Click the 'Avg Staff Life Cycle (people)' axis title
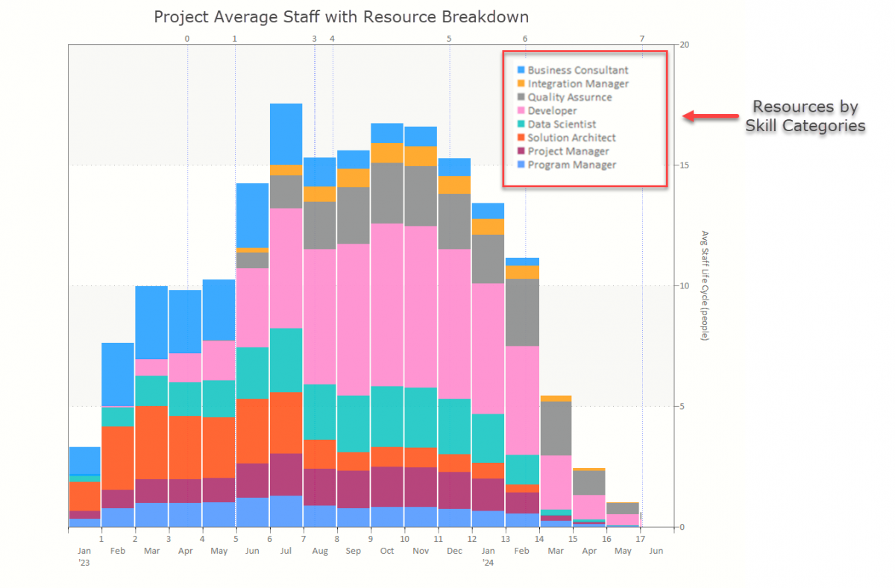 tap(703, 285)
